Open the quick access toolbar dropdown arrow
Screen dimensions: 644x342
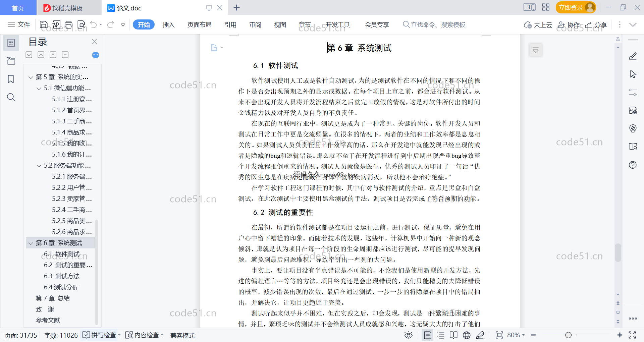[x=123, y=24]
